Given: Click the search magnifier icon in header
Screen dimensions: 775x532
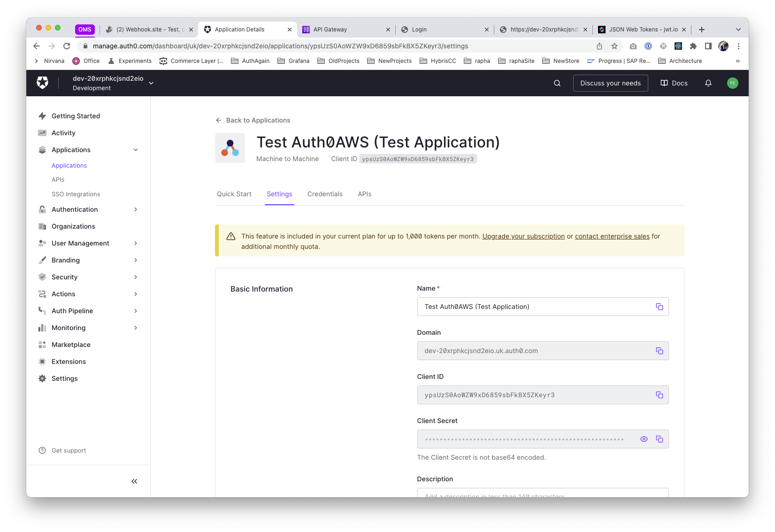Looking at the screenshot, I should click(x=557, y=83).
